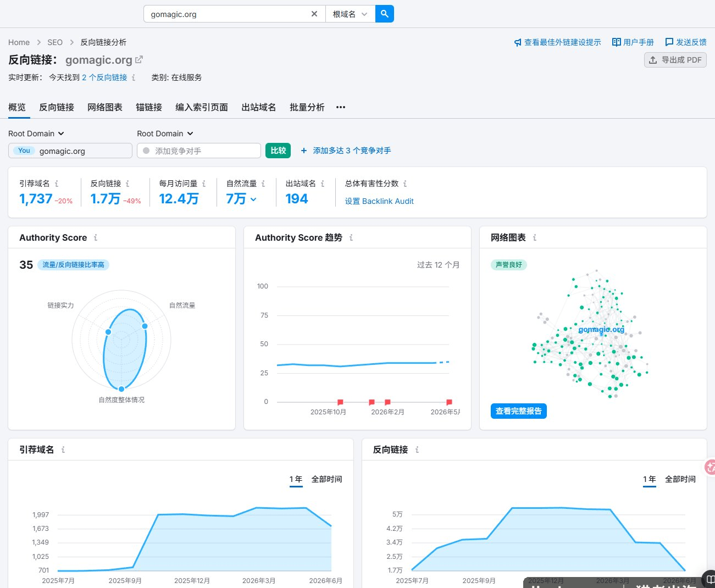Click info icon beside 引荐域名 chart title
The width and height of the screenshot is (715, 588).
pyautogui.click(x=63, y=450)
